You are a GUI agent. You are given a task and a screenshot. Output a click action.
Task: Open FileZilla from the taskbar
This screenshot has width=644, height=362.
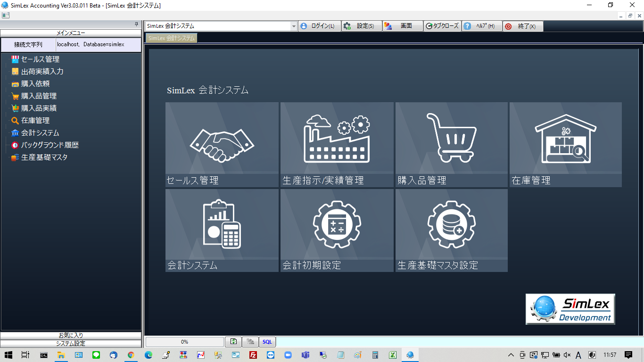(x=253, y=355)
